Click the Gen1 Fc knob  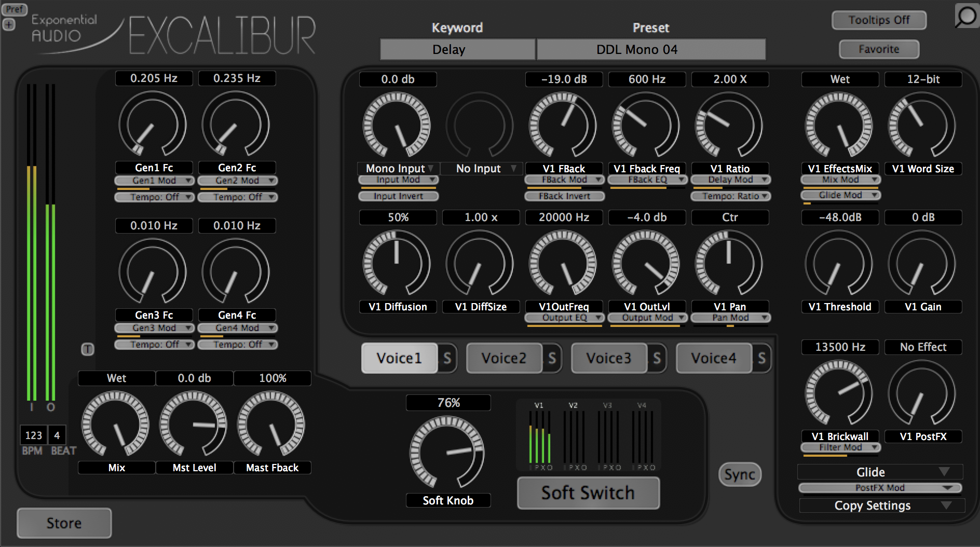pos(153,124)
